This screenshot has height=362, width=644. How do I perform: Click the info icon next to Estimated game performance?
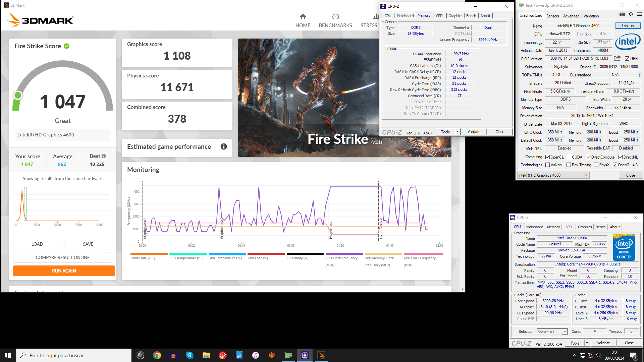(x=224, y=147)
